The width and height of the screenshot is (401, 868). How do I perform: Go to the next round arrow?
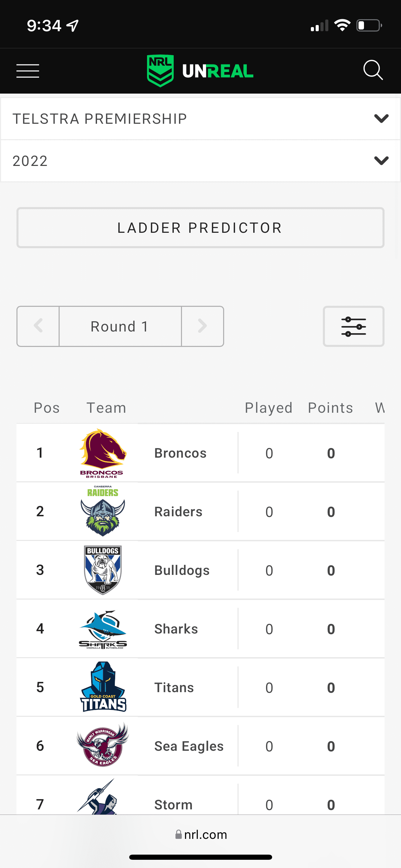tap(203, 326)
